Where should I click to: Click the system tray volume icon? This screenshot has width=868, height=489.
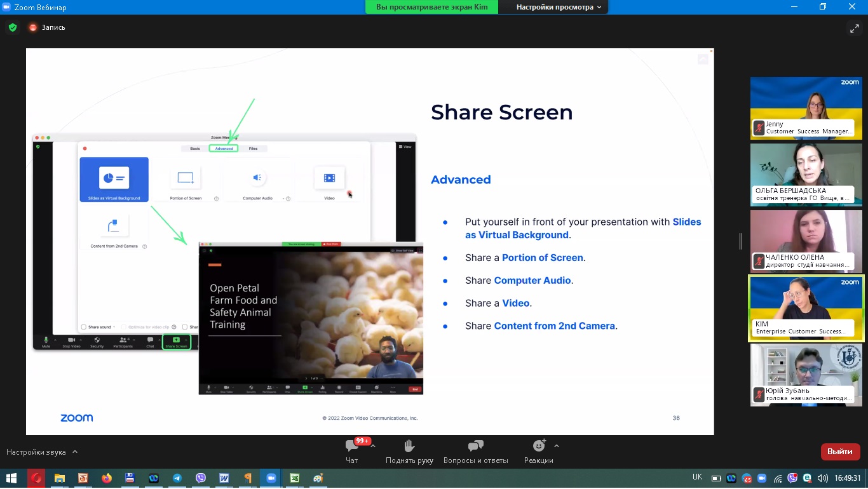pyautogui.click(x=822, y=478)
